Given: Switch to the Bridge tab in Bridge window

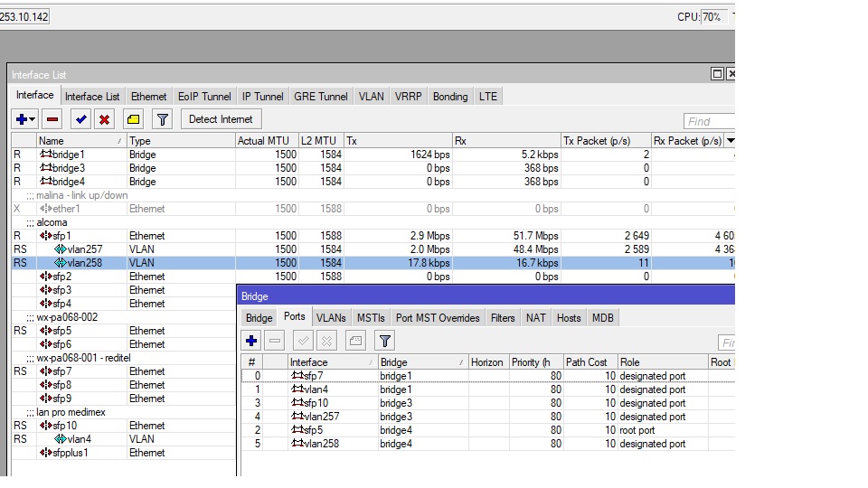Looking at the screenshot, I should 259,318.
